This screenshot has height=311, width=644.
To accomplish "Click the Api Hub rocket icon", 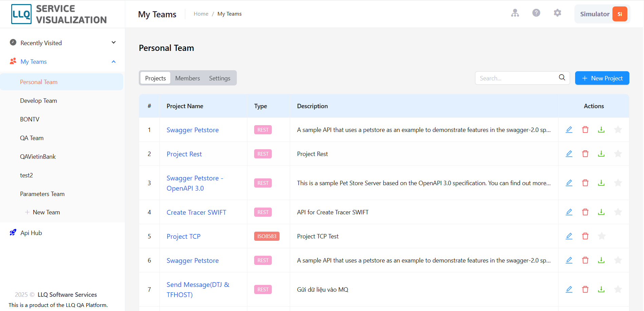I will (13, 233).
